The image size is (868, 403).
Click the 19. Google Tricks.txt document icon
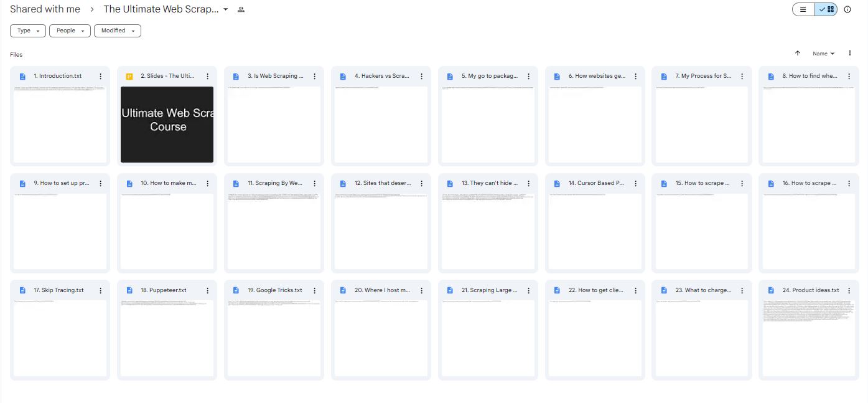(236, 290)
